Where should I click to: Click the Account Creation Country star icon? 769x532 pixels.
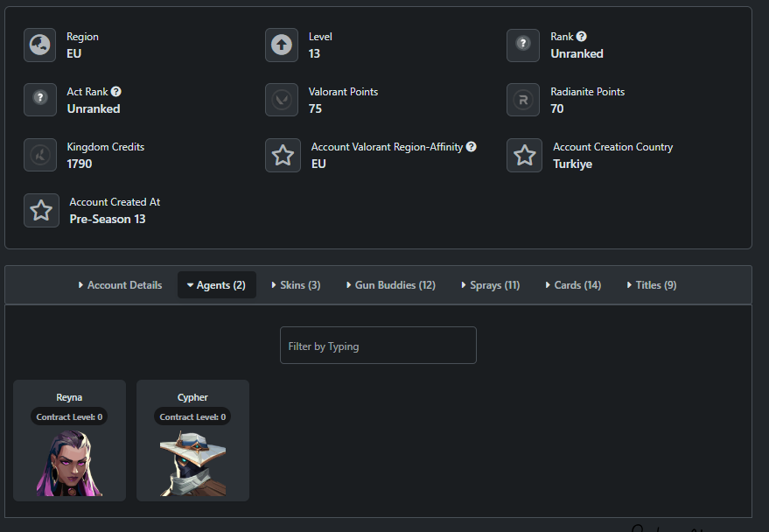pos(524,156)
